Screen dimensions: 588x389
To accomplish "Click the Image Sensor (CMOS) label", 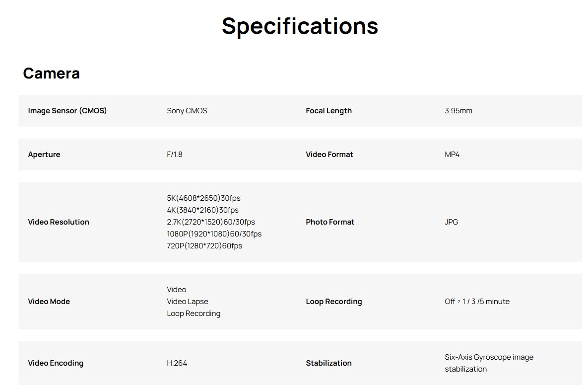I will (67, 111).
